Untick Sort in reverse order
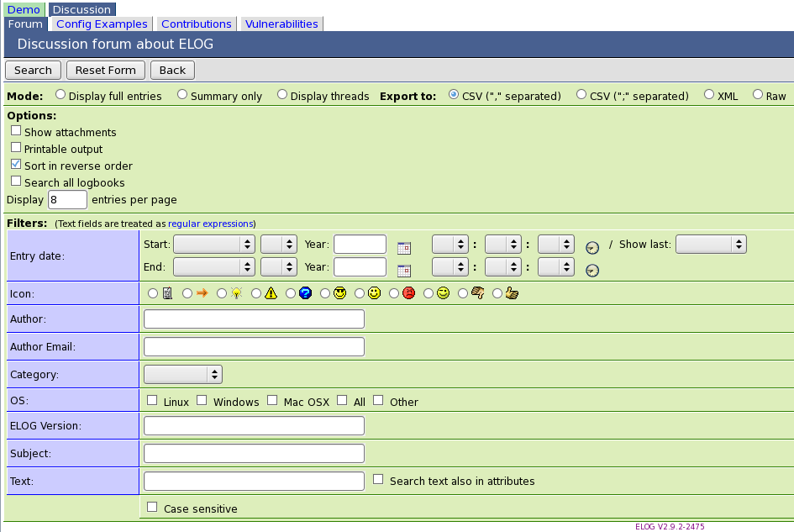The width and height of the screenshot is (794, 532). 16,164
